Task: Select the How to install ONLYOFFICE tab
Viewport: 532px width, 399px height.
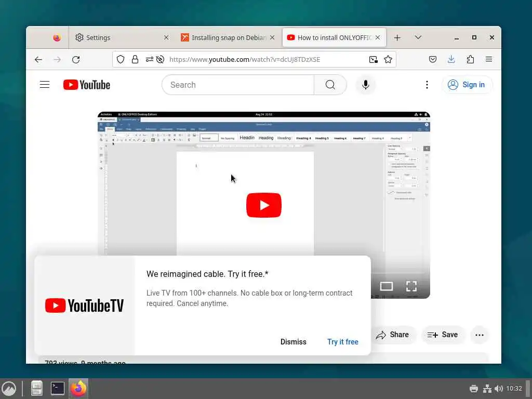Action: (334, 37)
